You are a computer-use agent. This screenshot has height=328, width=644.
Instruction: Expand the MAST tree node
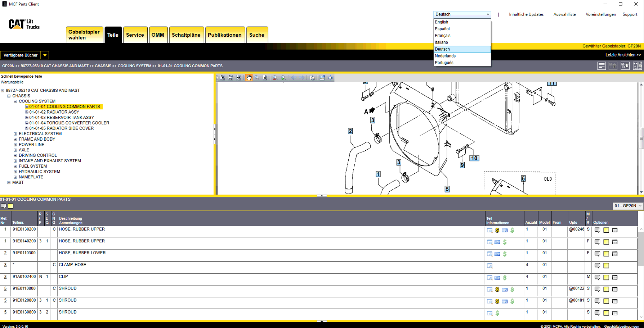click(x=9, y=183)
